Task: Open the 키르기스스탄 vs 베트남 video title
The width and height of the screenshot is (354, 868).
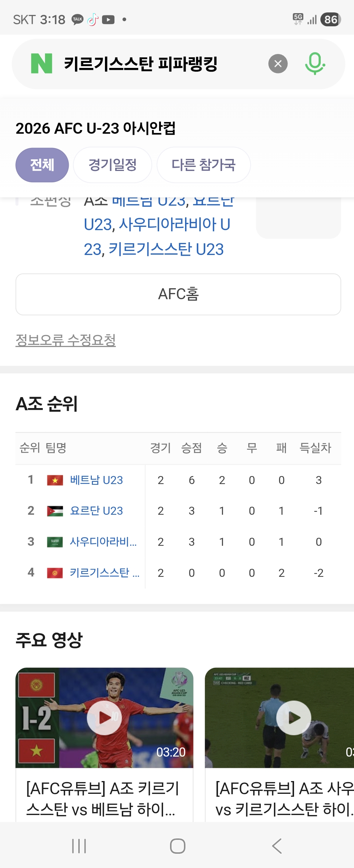Action: (102, 799)
